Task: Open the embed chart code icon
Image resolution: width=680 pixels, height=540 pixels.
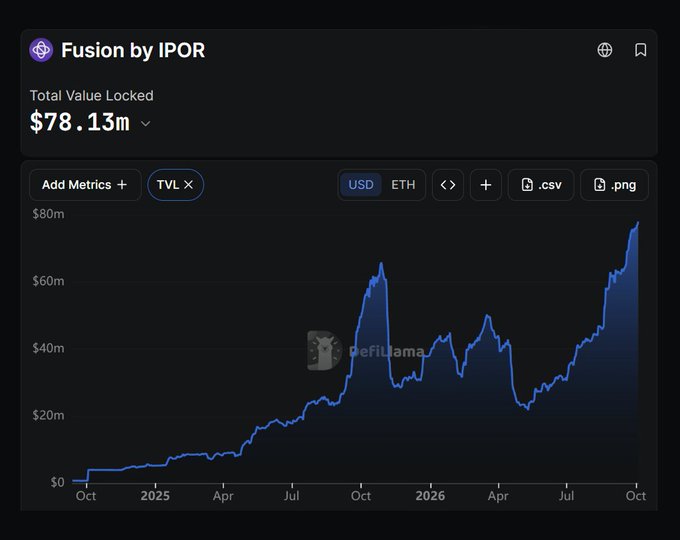Action: (448, 185)
